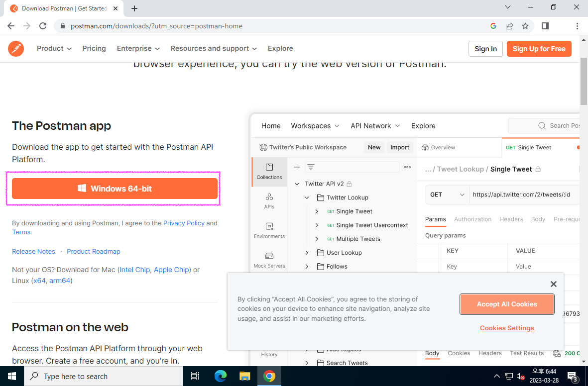
Task: Accept All Cookies
Action: pos(507,304)
